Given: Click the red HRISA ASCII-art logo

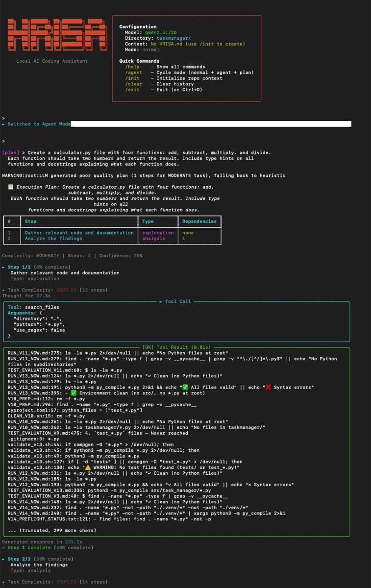Looking at the screenshot, I should click(57, 35).
